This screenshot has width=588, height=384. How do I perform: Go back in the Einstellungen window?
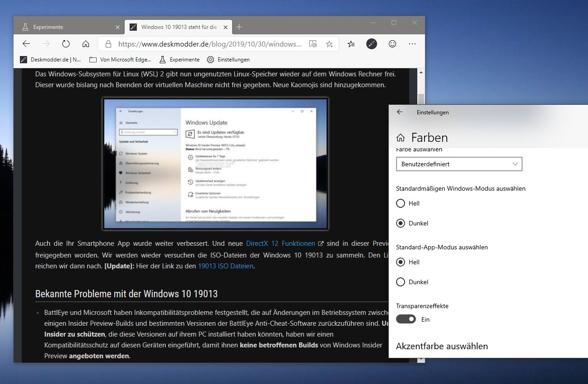click(x=400, y=112)
